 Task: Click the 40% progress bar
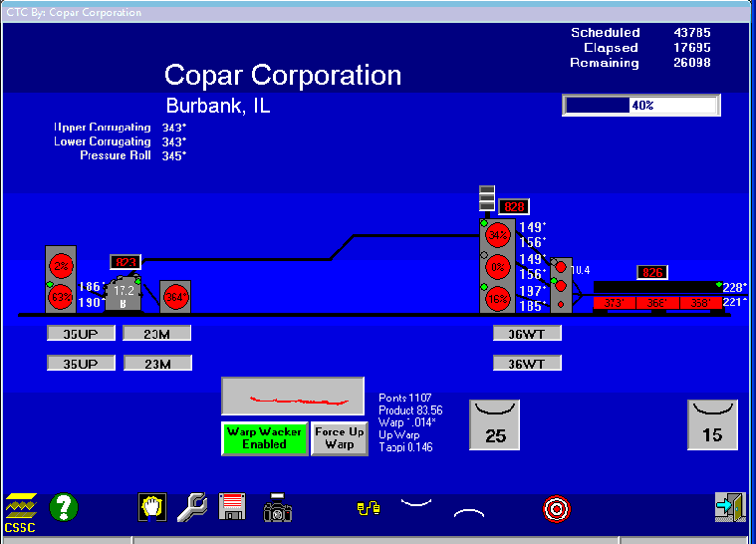[641, 106]
